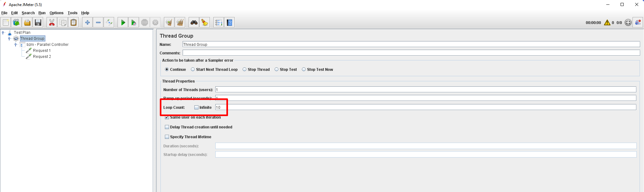Open the Search menu

point(28,13)
